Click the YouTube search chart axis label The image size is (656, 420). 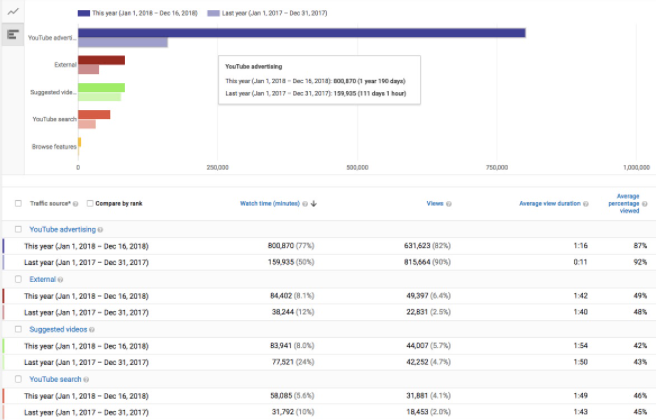pos(54,119)
